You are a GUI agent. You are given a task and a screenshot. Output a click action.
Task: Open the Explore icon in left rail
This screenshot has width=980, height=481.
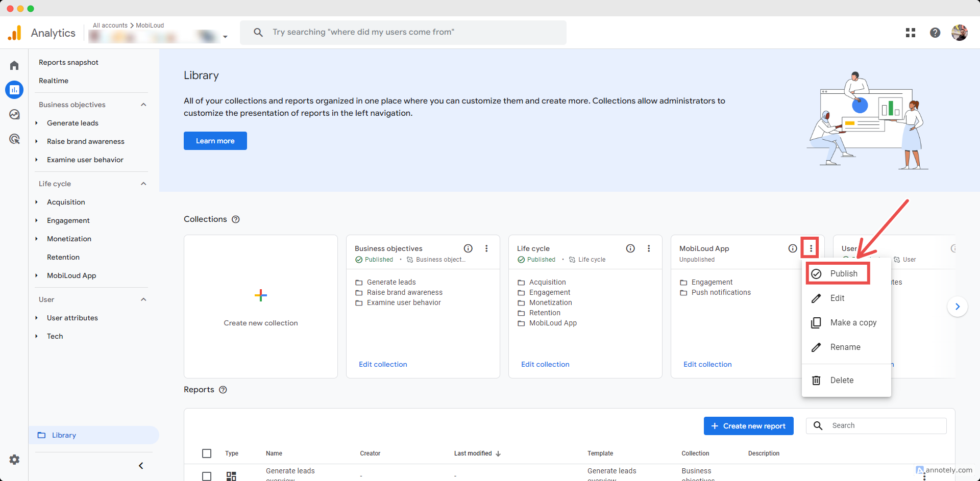click(14, 114)
